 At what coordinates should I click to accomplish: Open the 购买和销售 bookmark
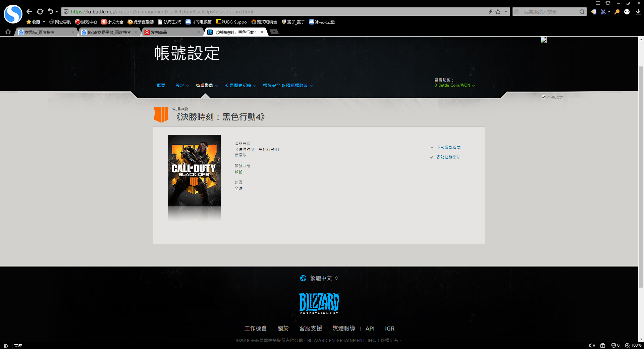[x=264, y=22]
